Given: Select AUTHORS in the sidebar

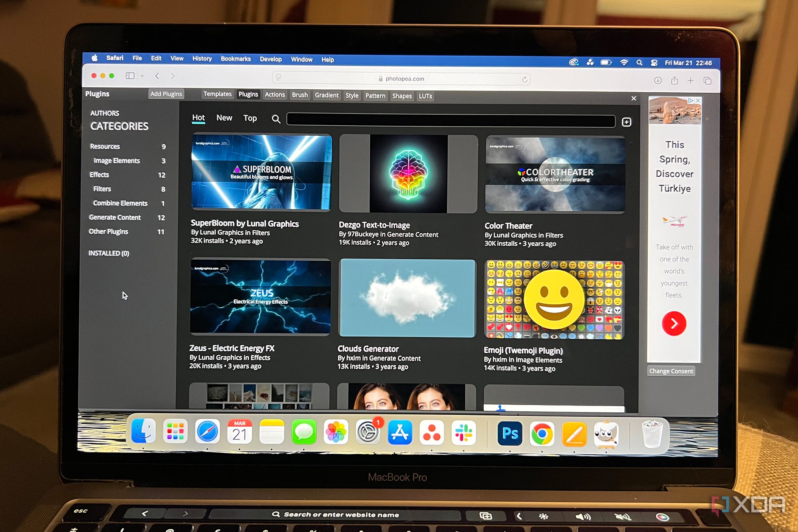Looking at the screenshot, I should [104, 113].
